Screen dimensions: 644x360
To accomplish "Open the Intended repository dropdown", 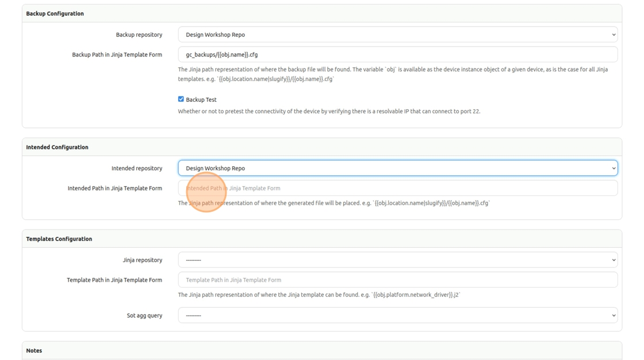I will click(397, 168).
